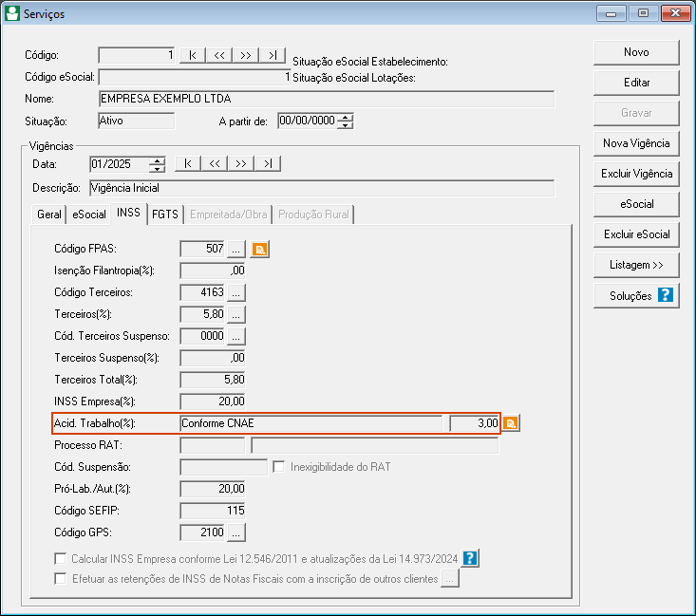Go to first record in Código navigation
Screen dimensions: 696x616
193,56
